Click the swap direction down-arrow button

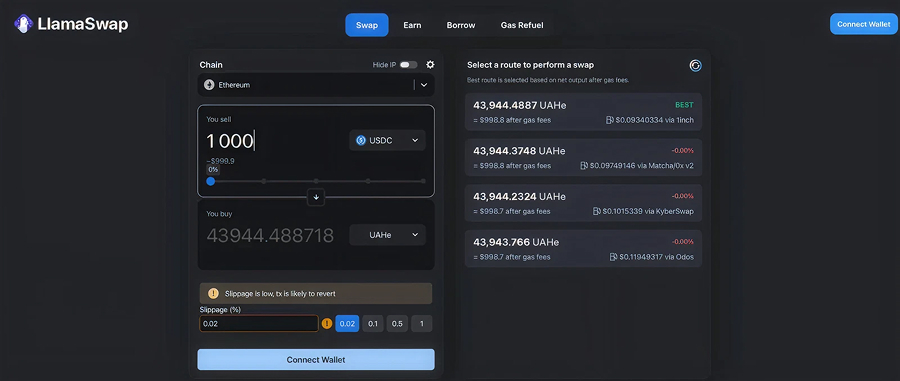pos(316,197)
